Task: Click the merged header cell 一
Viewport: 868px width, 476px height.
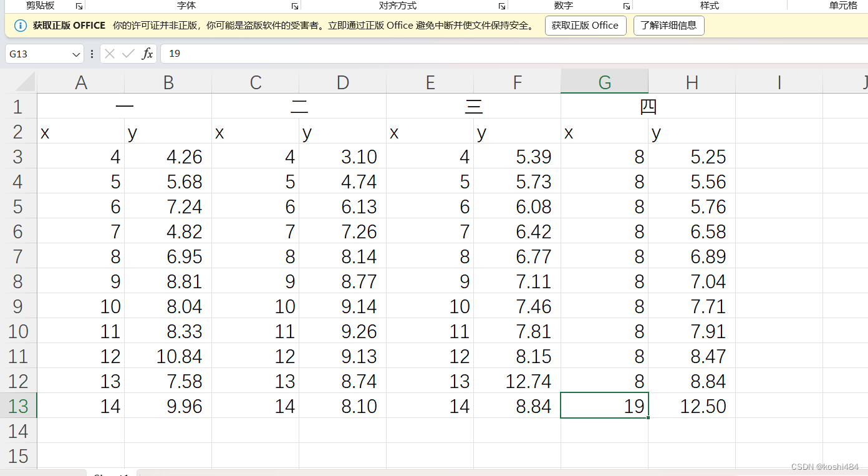Action: 125,107
